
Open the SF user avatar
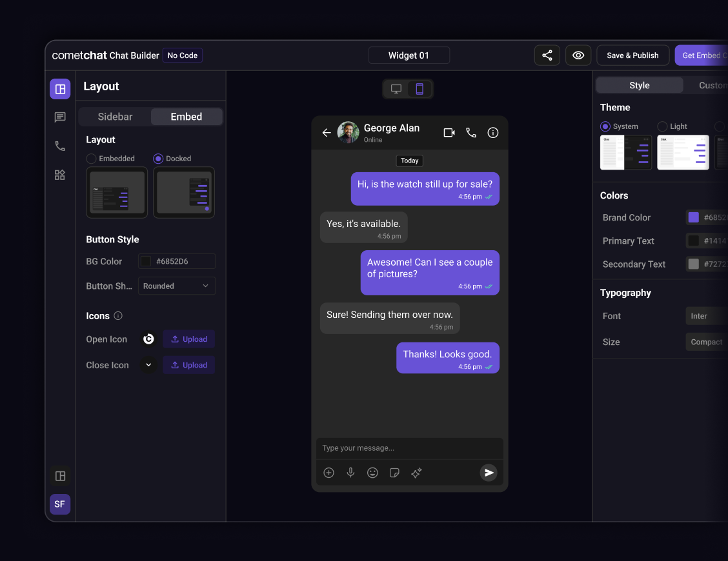pyautogui.click(x=60, y=504)
